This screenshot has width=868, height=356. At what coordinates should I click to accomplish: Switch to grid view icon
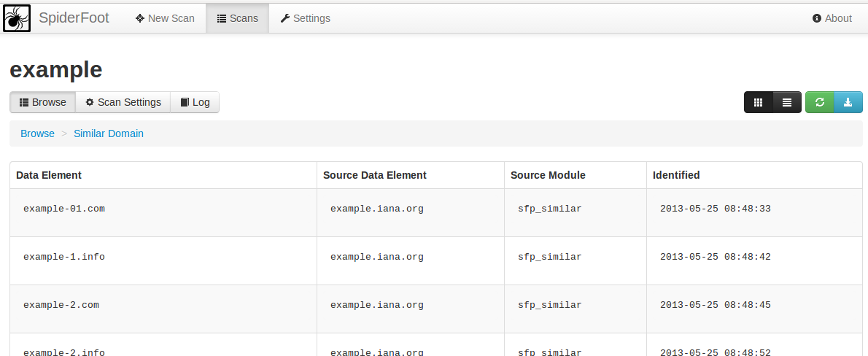pos(759,102)
